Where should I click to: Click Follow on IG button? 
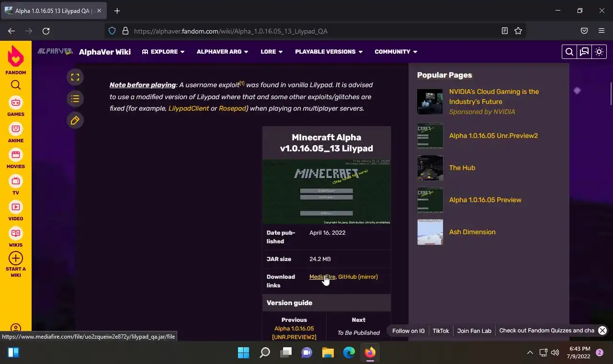tap(409, 330)
